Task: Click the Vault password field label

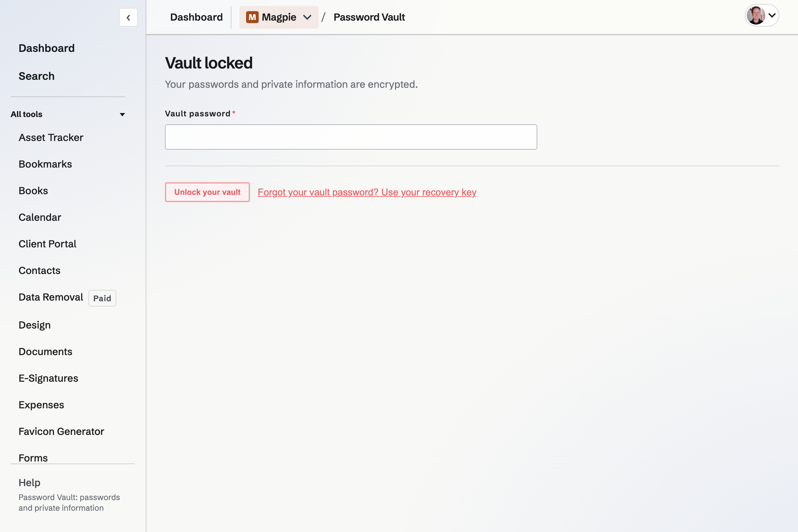Action: (198, 114)
